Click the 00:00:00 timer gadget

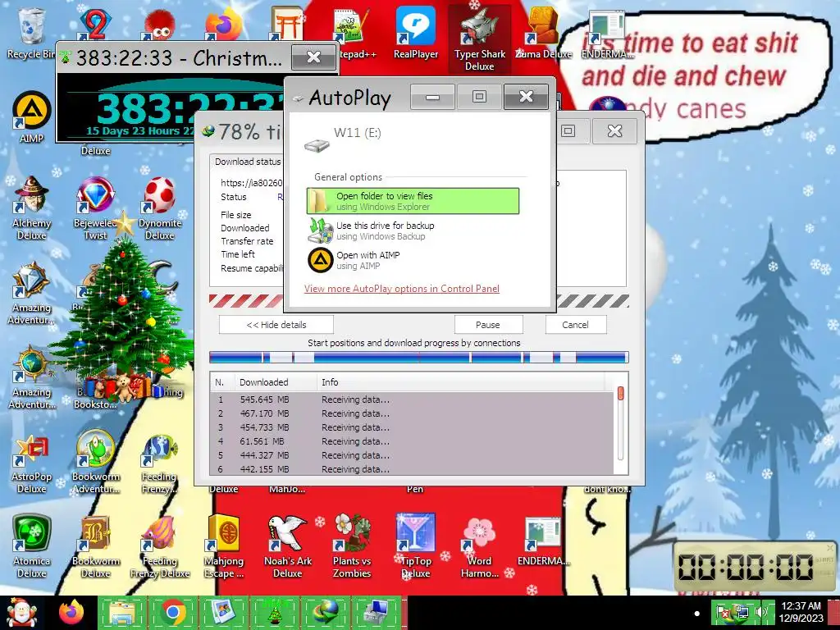pyautogui.click(x=755, y=567)
